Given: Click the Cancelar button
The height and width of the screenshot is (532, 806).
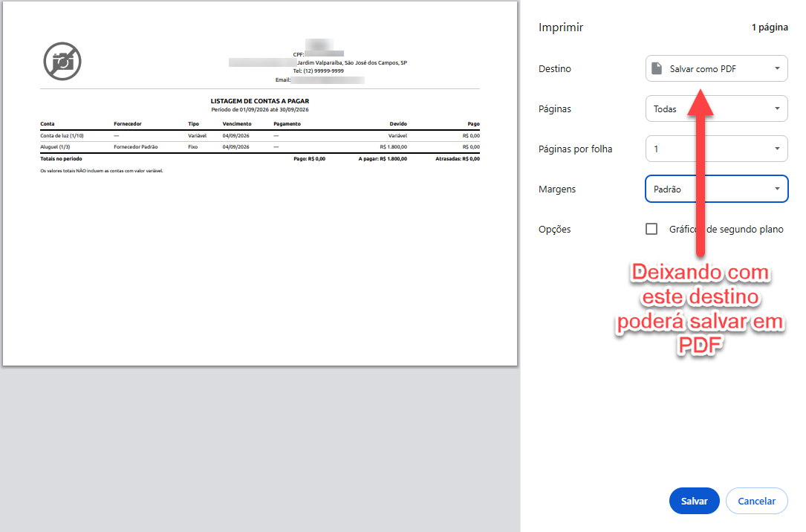Looking at the screenshot, I should click(x=757, y=501).
